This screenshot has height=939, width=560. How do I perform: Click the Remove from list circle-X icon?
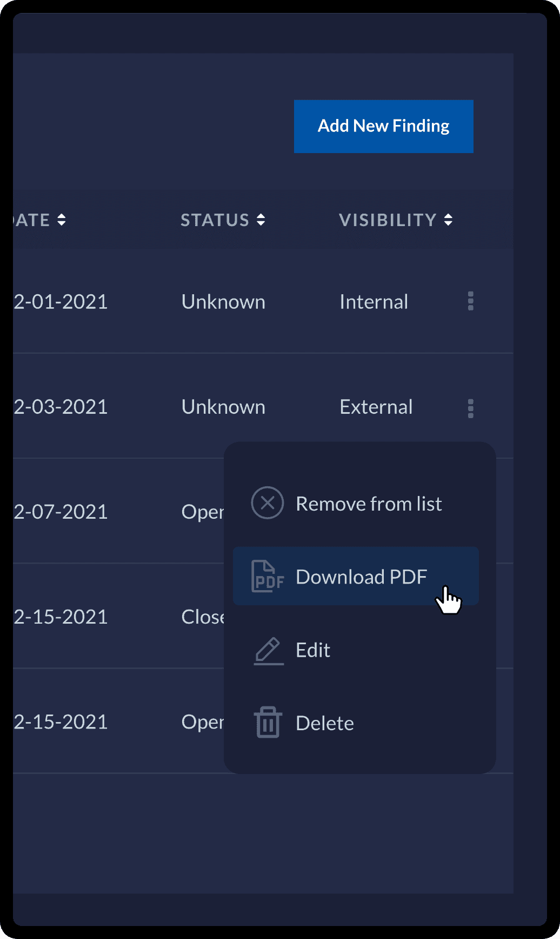coord(268,503)
